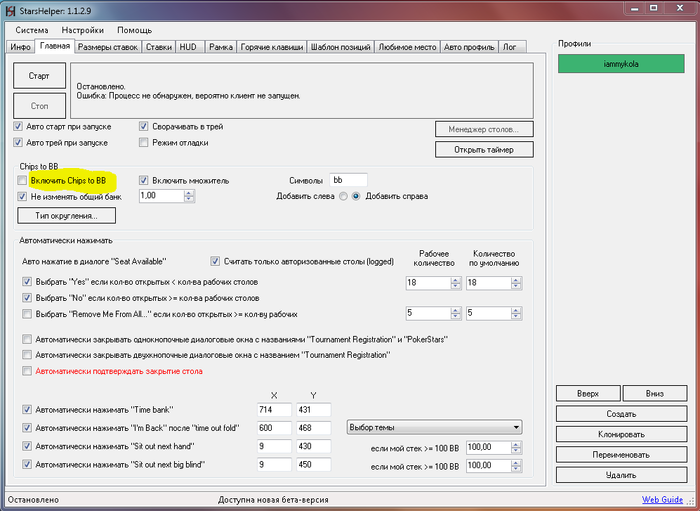Viewport: 700px width, 511px height.
Task: Click the Клонировать button
Action: (x=621, y=434)
